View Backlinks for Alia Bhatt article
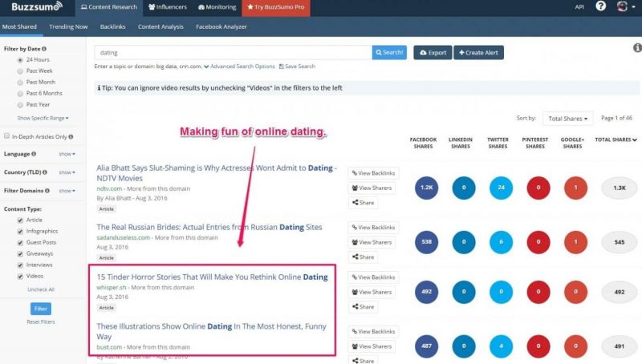This screenshot has height=364, width=642. [x=373, y=173]
